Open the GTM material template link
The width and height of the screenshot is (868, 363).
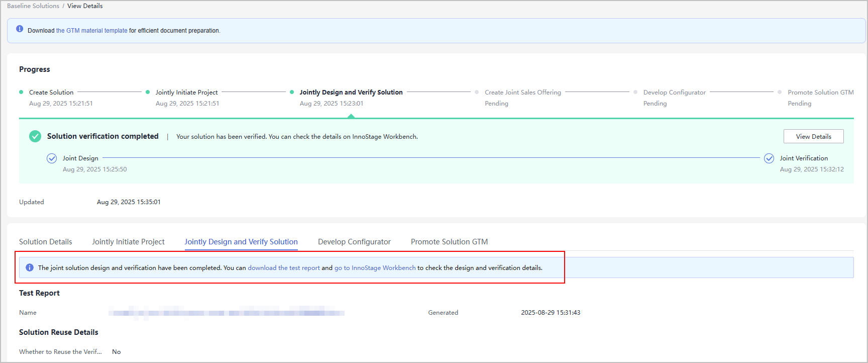pos(91,31)
